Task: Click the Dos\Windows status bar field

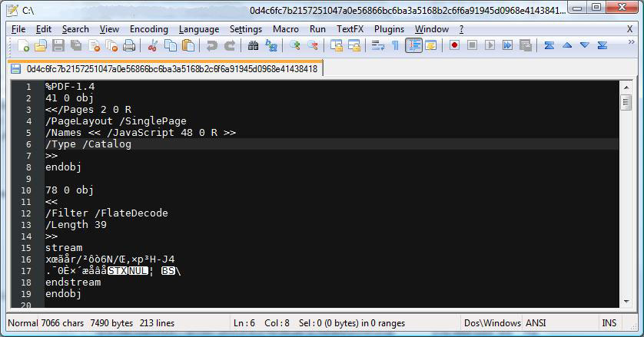Action: tap(493, 323)
